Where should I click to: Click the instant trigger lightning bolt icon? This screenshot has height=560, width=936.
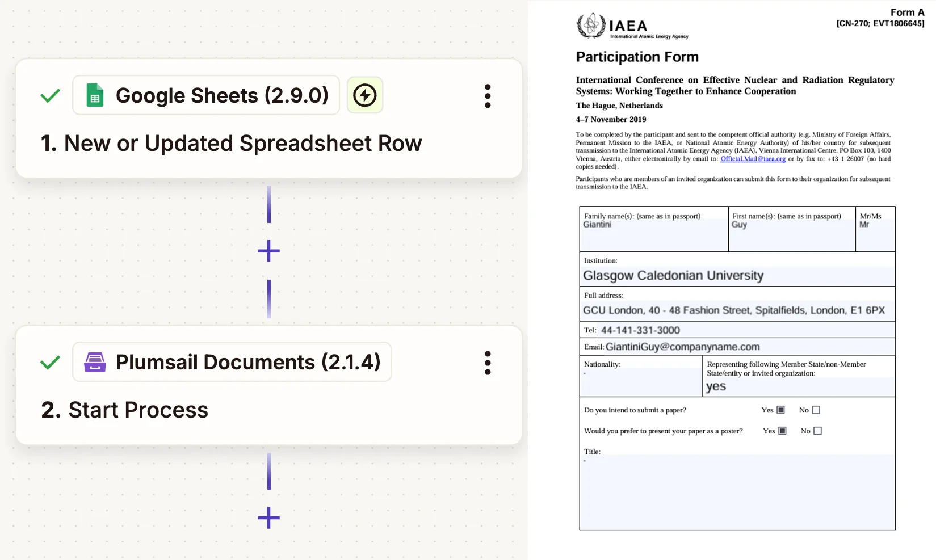click(365, 95)
